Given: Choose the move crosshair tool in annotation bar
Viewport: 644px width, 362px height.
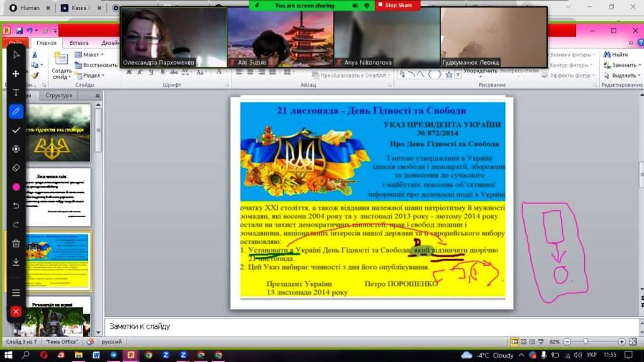Looking at the screenshot, I should click(16, 74).
